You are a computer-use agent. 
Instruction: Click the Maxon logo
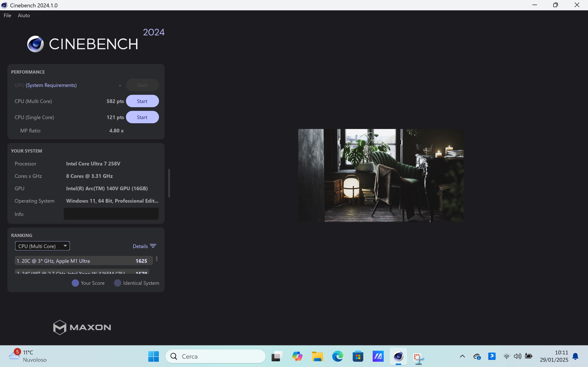(x=82, y=327)
